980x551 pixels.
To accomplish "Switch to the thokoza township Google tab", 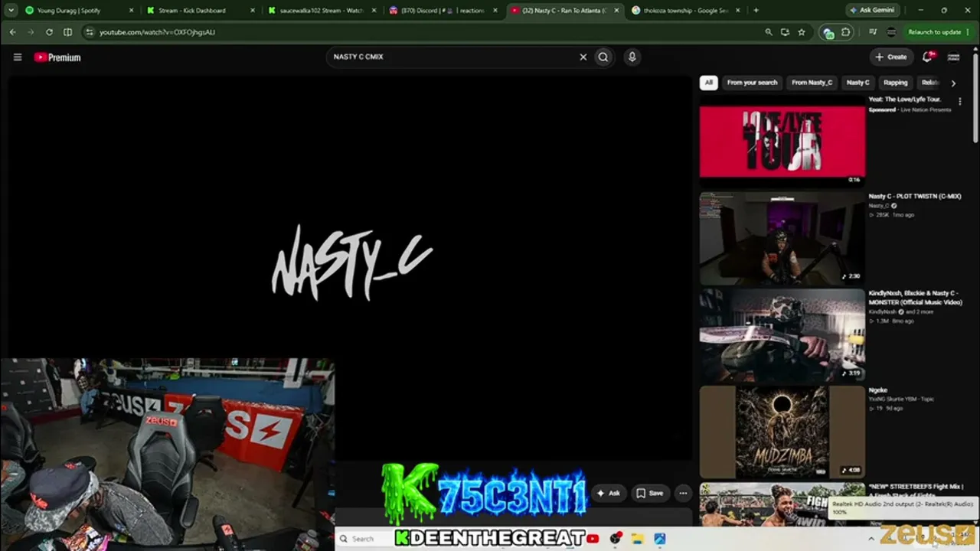I will click(x=685, y=11).
